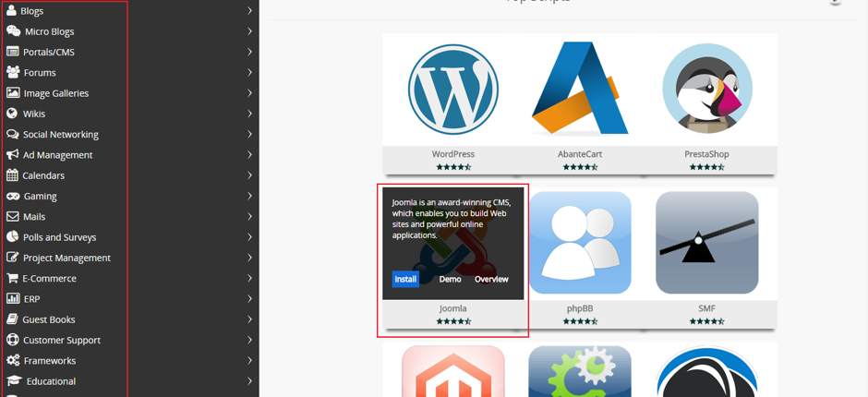Expand the Calendars chevron arrow
Image resolution: width=868 pixels, height=397 pixels.
(249, 175)
